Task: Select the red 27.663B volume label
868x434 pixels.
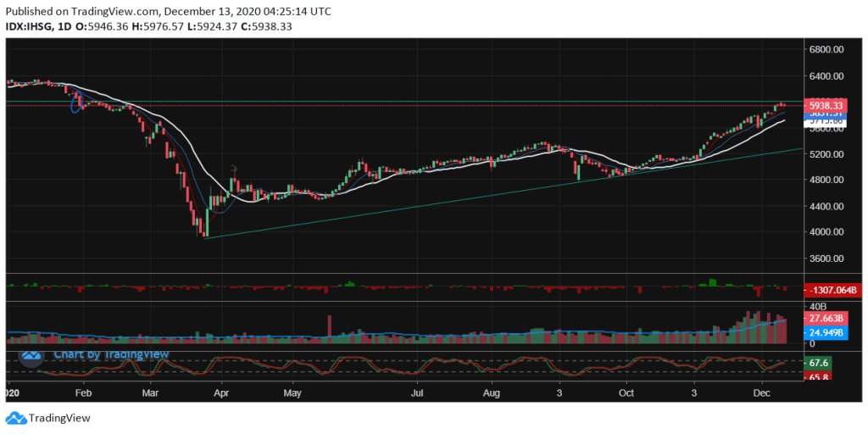Action: tap(825, 319)
